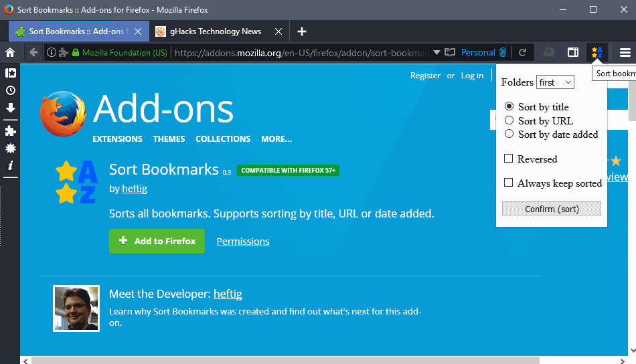Click the Register link
Viewport: 636px width, 364px height.
coord(425,76)
